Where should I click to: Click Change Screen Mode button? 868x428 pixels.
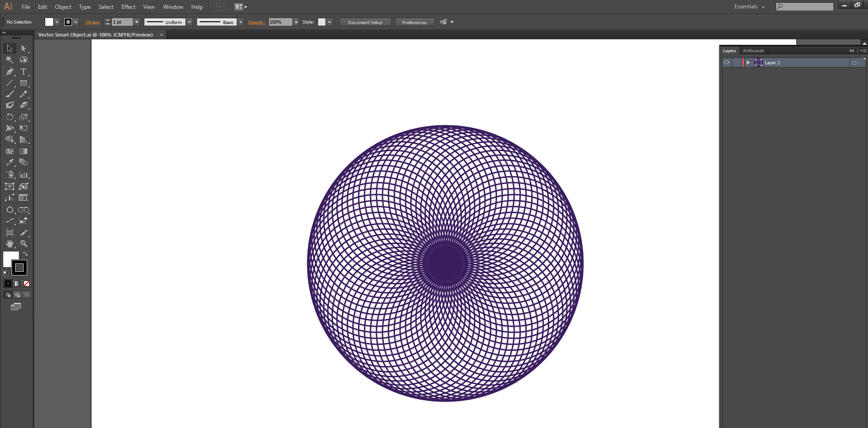coord(16,306)
